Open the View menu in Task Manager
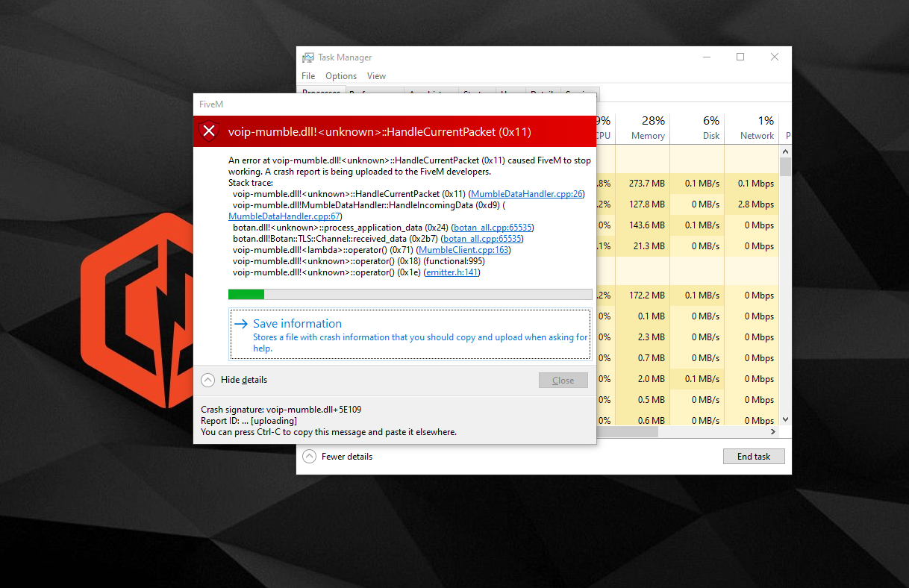The width and height of the screenshot is (909, 588). coord(376,76)
